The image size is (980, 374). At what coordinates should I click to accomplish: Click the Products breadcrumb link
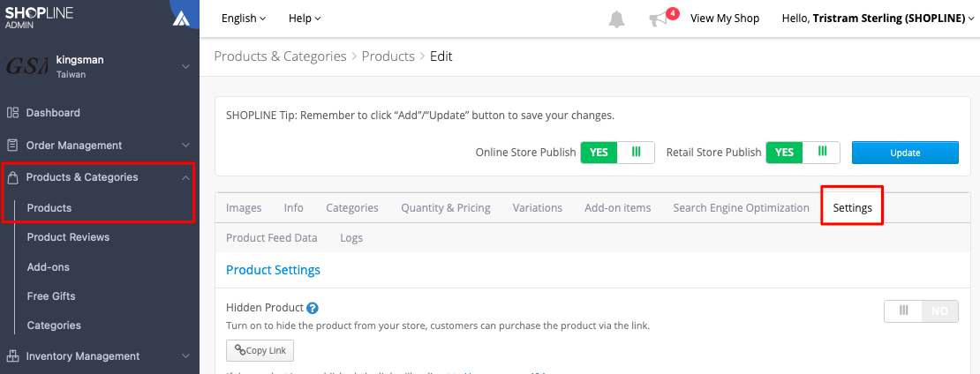(388, 56)
